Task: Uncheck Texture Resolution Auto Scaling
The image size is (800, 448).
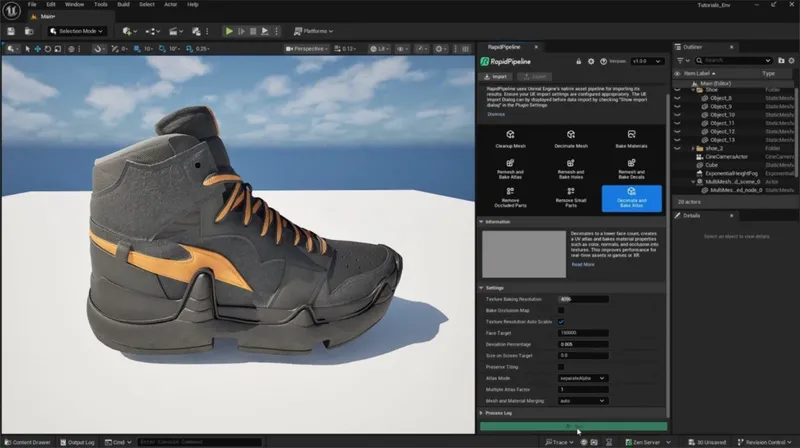Action: (562, 322)
